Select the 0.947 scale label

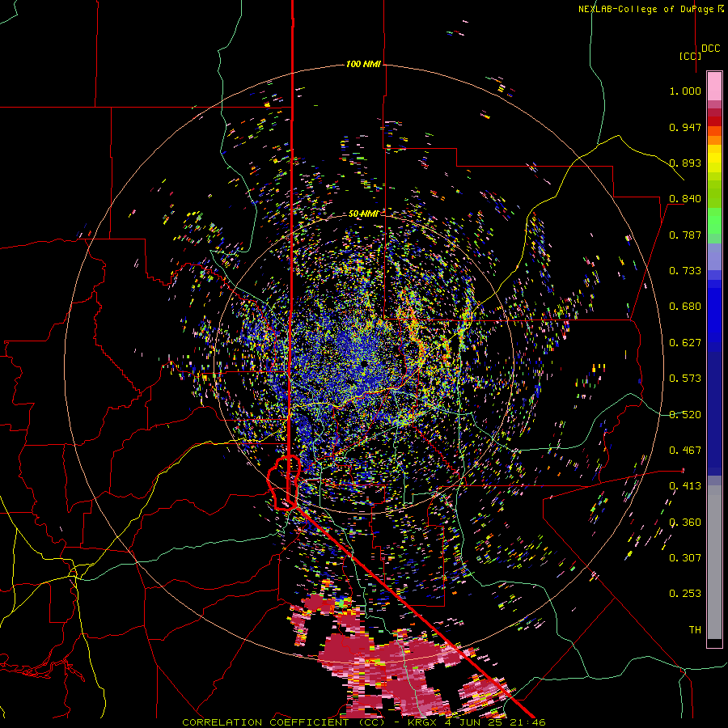[685, 127]
